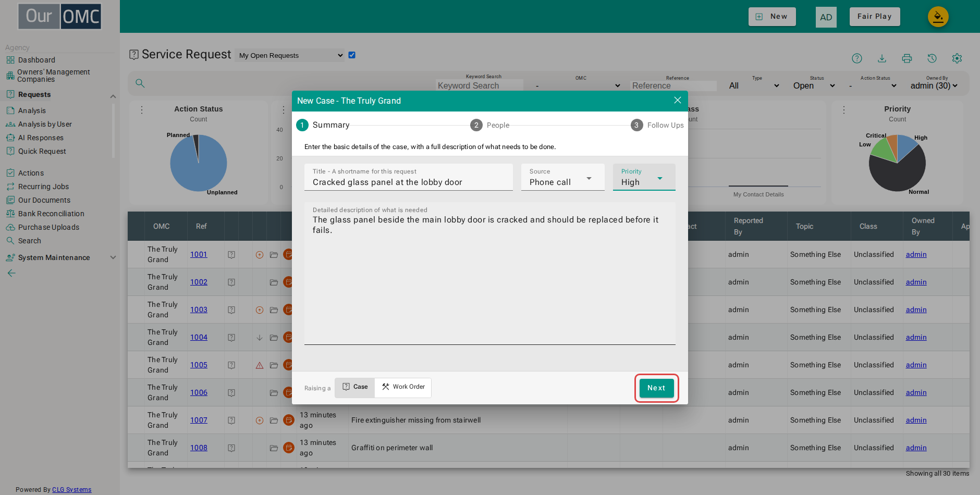The image size is (980, 495).
Task: Open the history clock icon
Action: coord(932,58)
